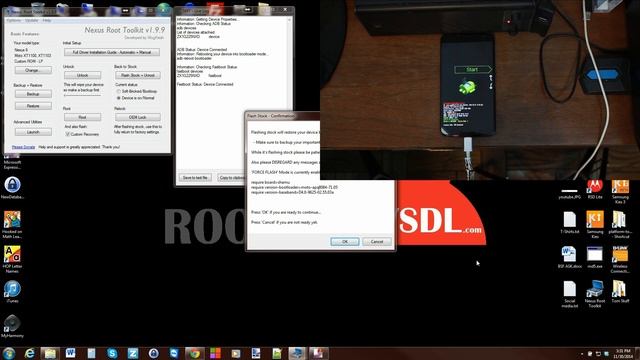Open the Wireless Connection desktop shortcut
This screenshot has height=360, width=640.
pyautogui.click(x=620, y=259)
